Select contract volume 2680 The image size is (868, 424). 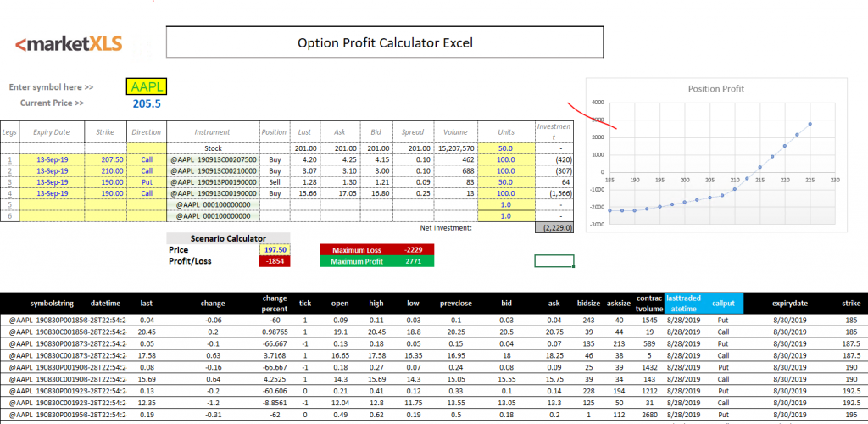click(649, 414)
